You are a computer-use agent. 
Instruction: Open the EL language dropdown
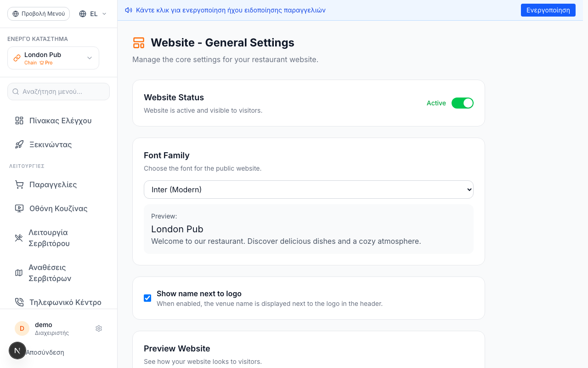tap(93, 14)
